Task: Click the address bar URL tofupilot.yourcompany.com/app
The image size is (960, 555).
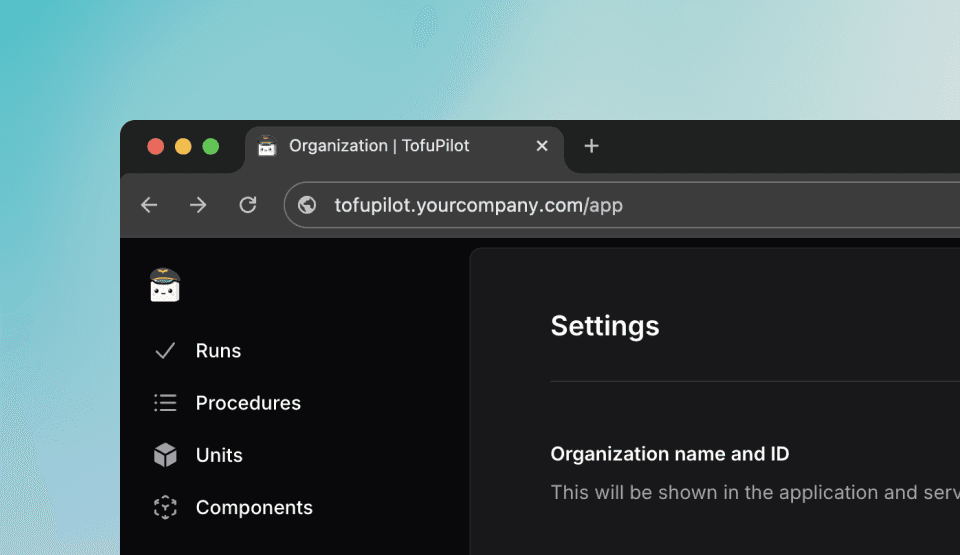Action: point(478,205)
